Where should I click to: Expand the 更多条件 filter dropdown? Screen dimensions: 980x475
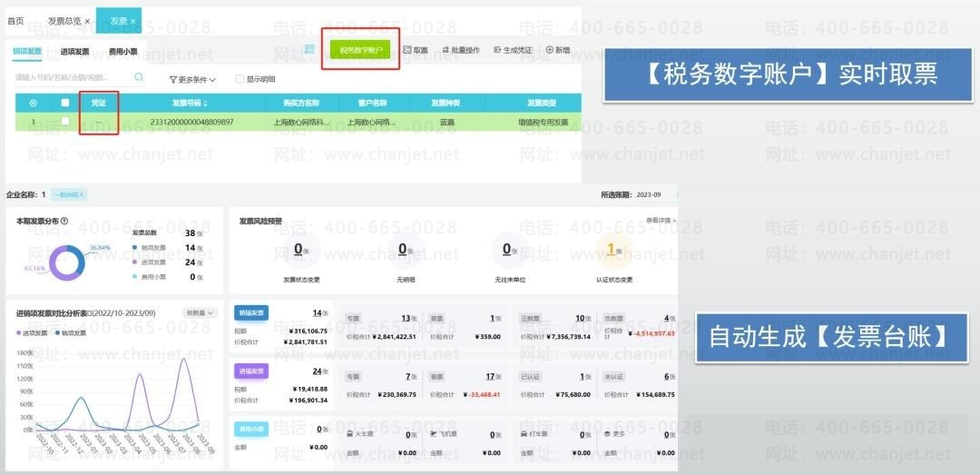[192, 80]
